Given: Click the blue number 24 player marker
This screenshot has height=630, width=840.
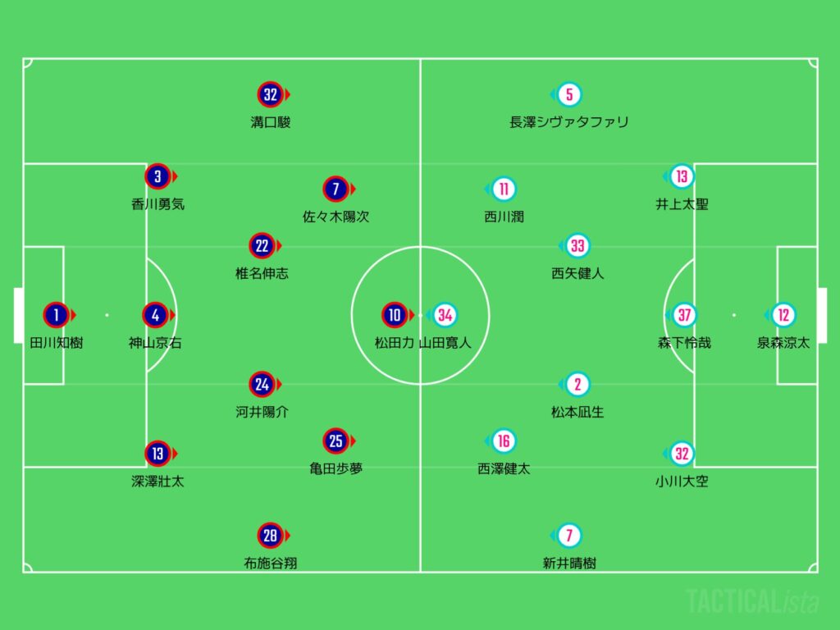Looking at the screenshot, I should [x=262, y=384].
